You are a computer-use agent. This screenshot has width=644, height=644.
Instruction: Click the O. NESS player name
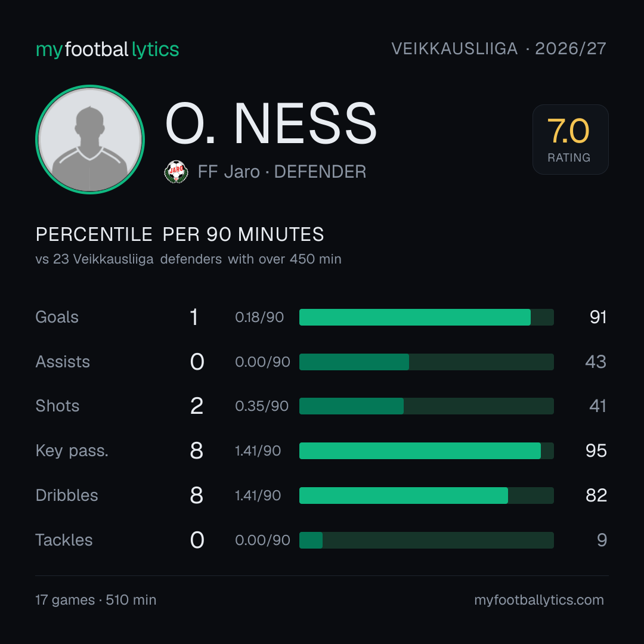point(271,123)
